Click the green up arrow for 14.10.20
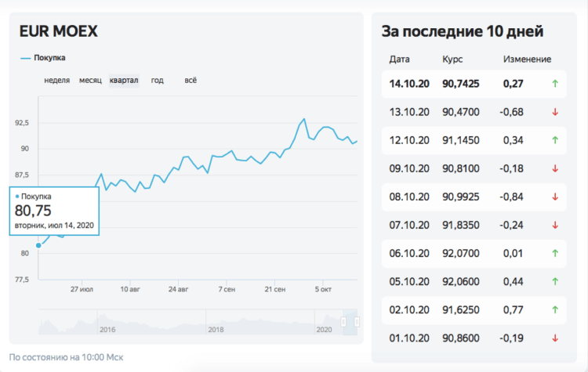Screen dimensions: 588x372 tap(555, 84)
